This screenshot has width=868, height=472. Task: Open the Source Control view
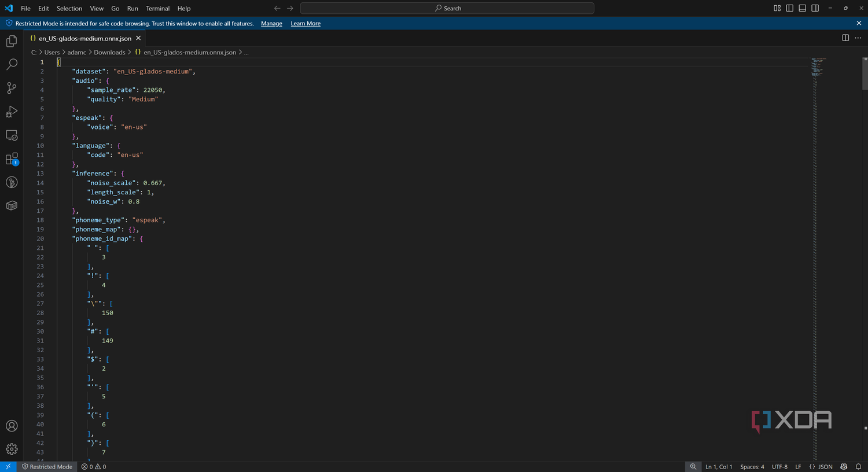12,88
